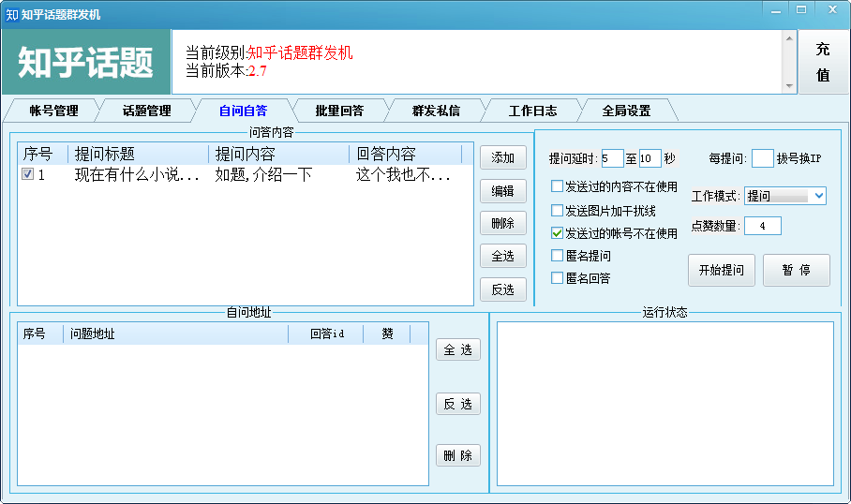Screen dimensions: 851x504
Task: Click 全选 beside the 问答内容 list
Action: 503,256
